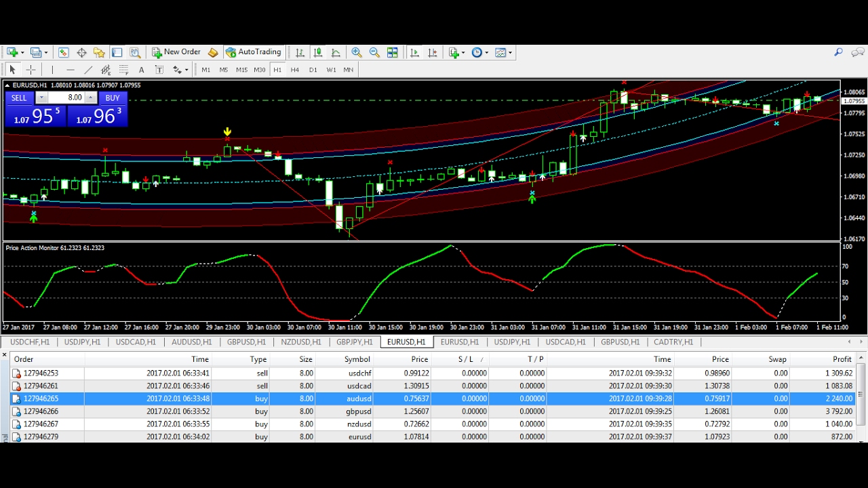Click the New Order button
The width and height of the screenshot is (868, 488).
[176, 52]
